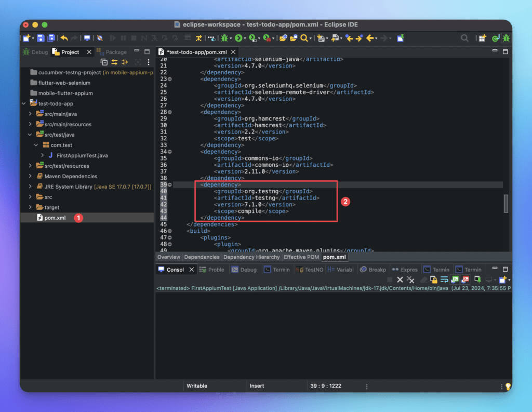Screen dimensions: 532x412
Task: Run the project with the green Run button
Action: click(x=238, y=38)
